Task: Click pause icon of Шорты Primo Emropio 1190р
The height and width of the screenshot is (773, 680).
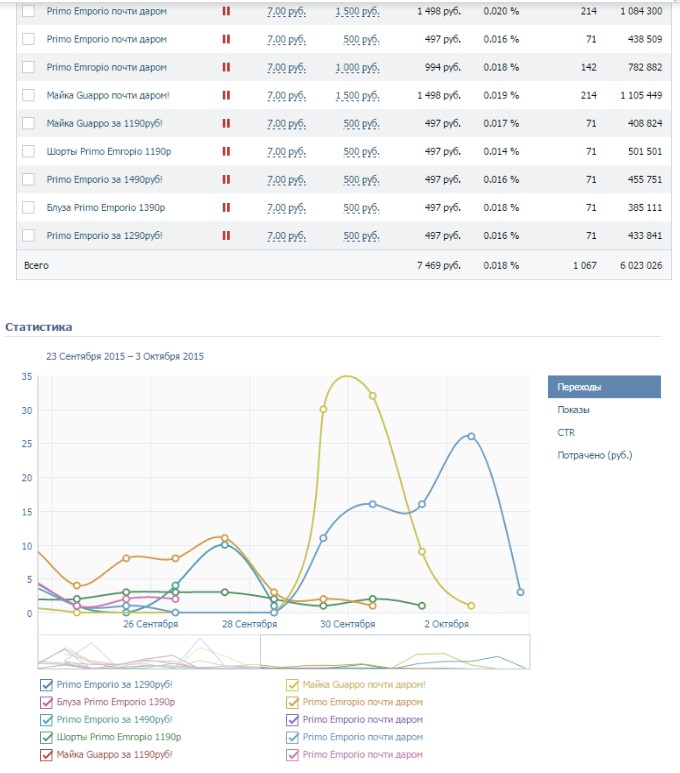Action: pyautogui.click(x=226, y=151)
